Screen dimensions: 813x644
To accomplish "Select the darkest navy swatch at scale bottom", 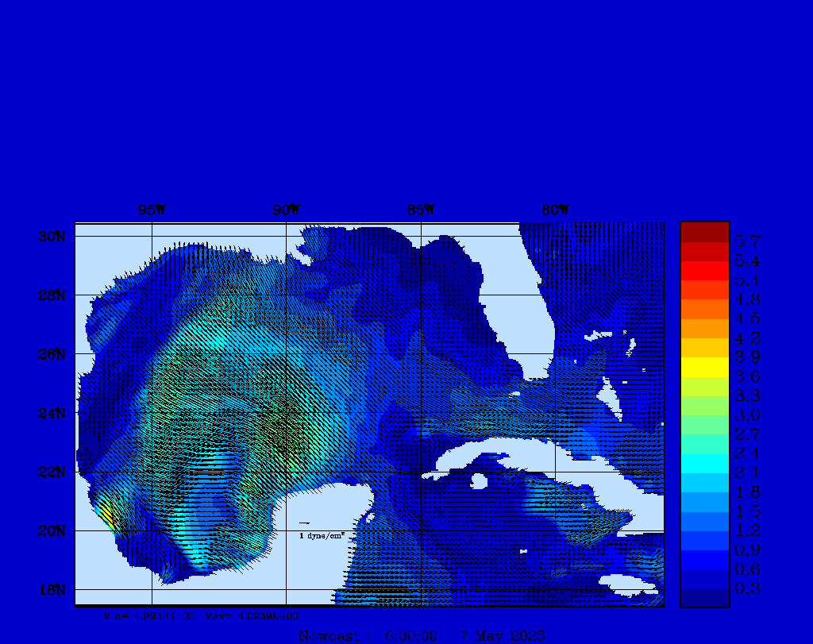I will (704, 598).
